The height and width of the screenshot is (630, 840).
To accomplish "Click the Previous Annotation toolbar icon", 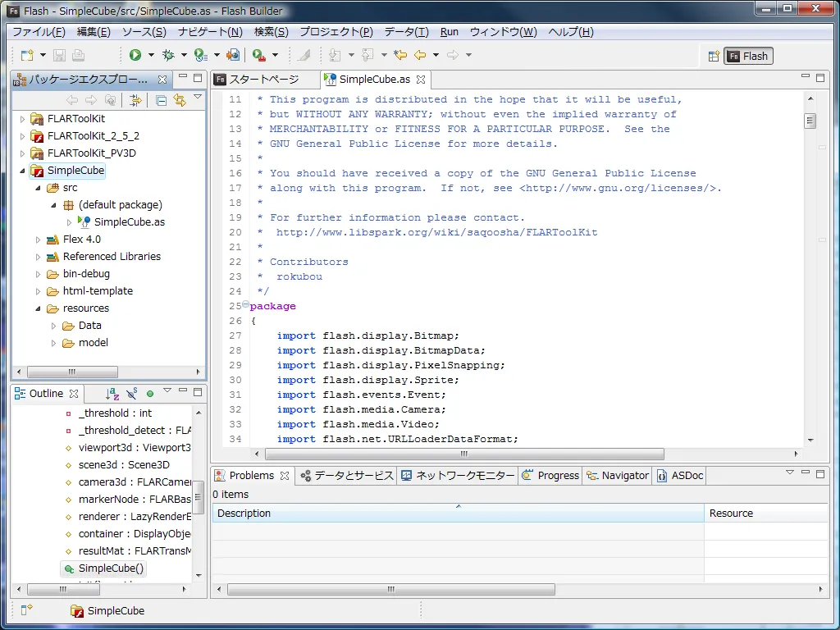I will click(367, 55).
